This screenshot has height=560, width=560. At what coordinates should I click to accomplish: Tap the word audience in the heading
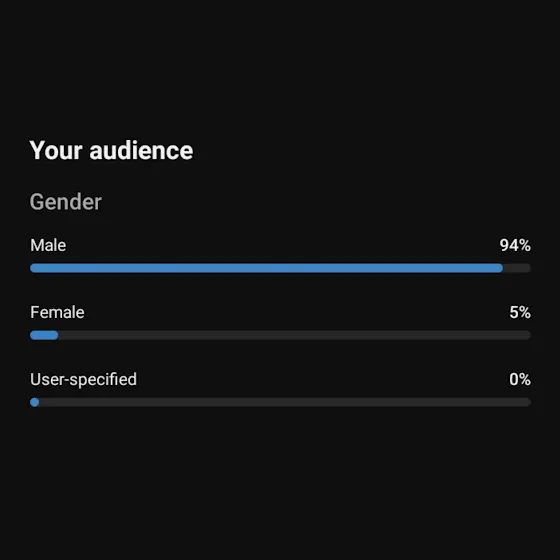click(141, 150)
